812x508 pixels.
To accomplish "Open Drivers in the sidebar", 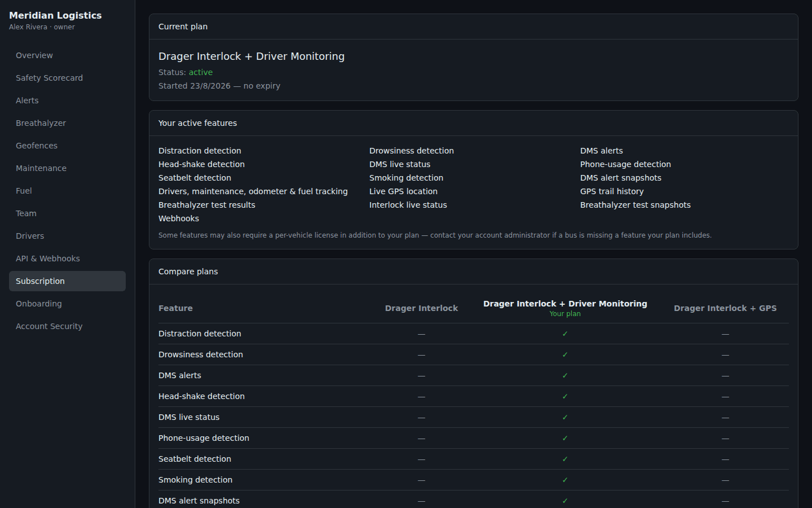I will point(67,236).
